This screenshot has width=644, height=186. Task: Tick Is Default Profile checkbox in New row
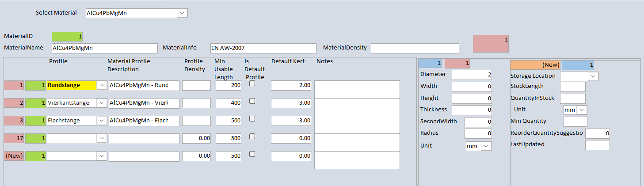(x=252, y=154)
